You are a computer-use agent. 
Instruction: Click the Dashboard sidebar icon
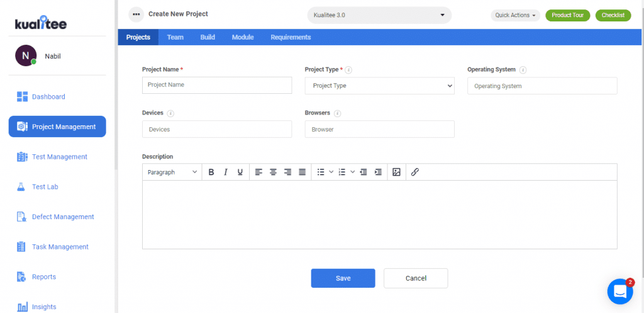pos(22,96)
